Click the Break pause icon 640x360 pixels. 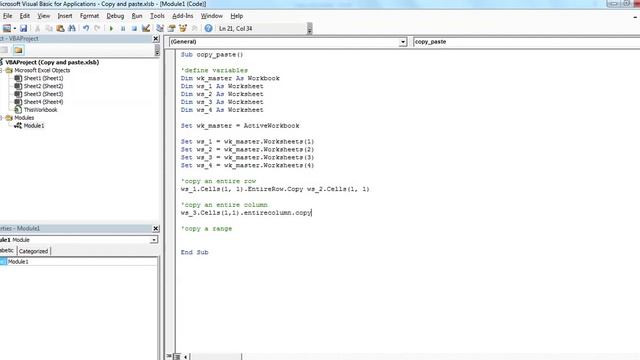click(123, 29)
